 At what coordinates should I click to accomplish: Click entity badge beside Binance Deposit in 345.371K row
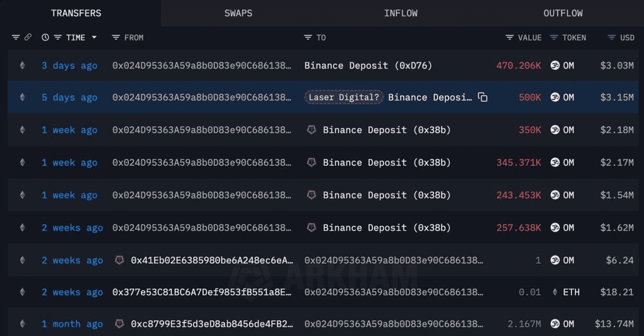coord(311,163)
